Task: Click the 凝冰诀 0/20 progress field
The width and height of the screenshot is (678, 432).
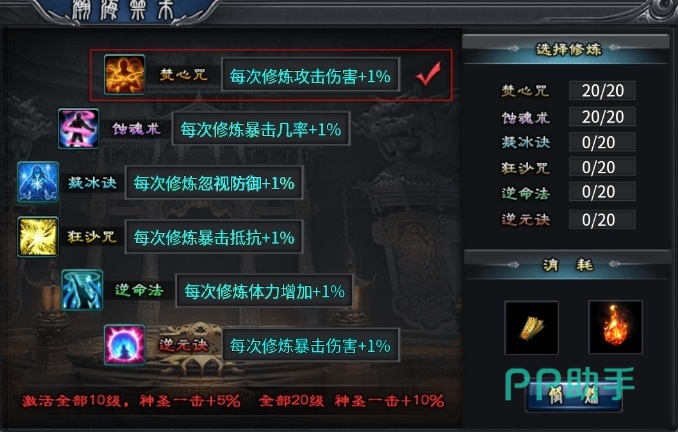Action: tap(602, 142)
